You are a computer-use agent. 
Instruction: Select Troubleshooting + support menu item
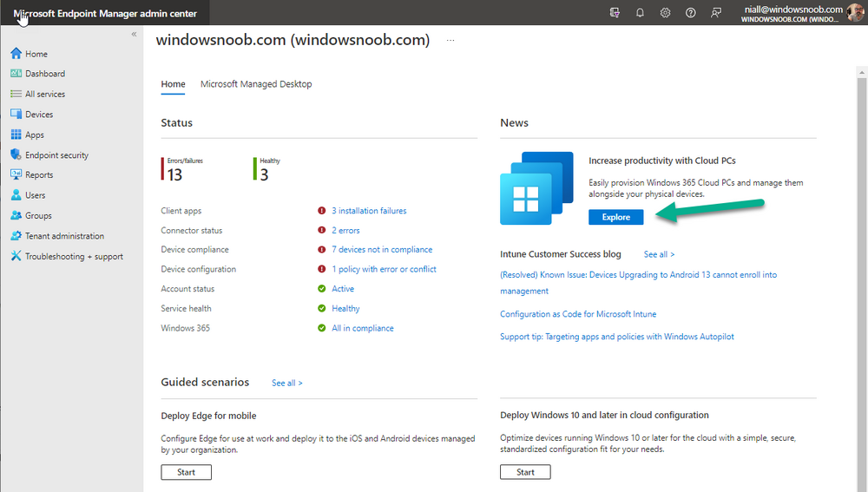point(74,257)
